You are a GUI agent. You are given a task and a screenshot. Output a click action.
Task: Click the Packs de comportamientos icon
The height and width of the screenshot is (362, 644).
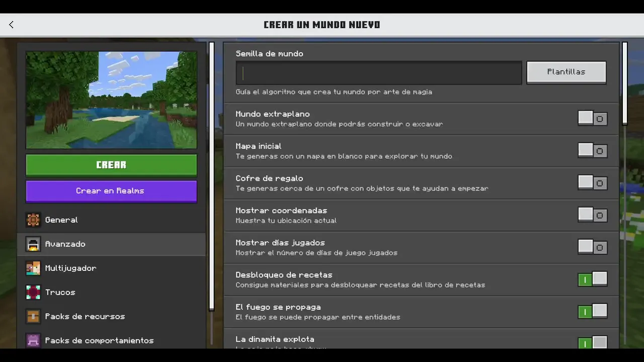coord(33,340)
